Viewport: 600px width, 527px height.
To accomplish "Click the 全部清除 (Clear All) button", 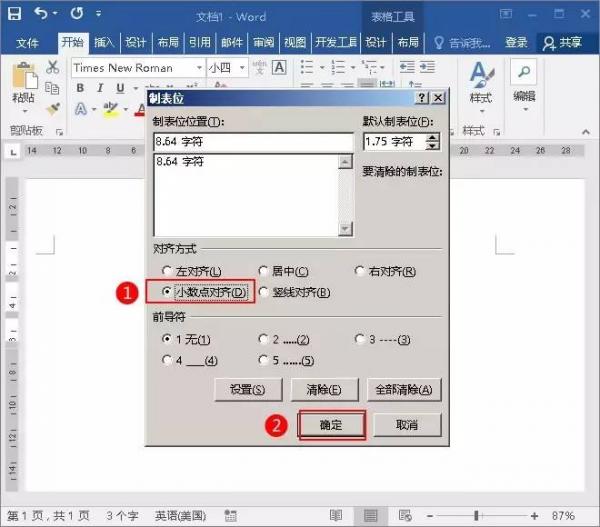I will click(404, 390).
